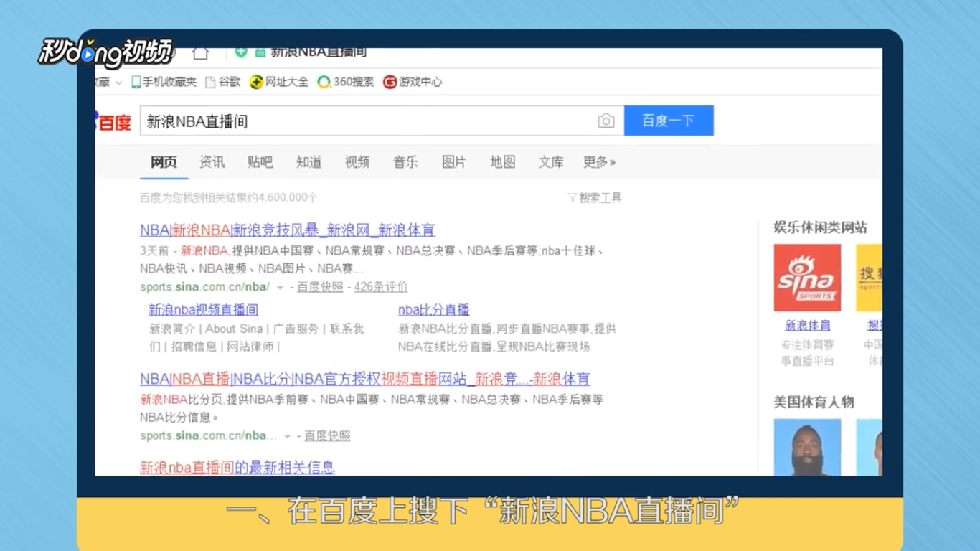This screenshot has width=980, height=551.
Task: Expand dropdown arrow after sports.sina.com.cn/nba/
Action: point(281,288)
